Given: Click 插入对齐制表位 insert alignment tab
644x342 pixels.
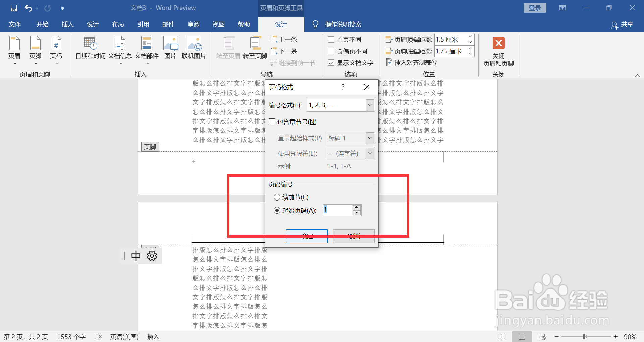Looking at the screenshot, I should point(412,63).
